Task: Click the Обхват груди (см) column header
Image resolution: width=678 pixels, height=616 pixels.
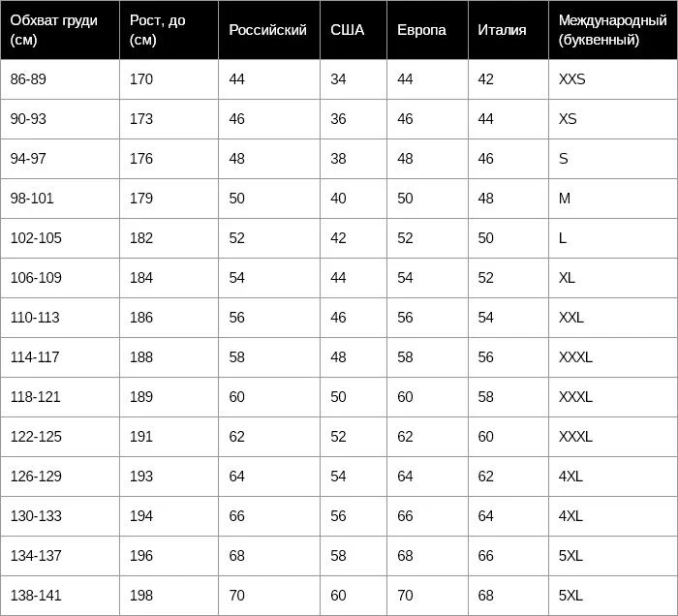Action: coord(60,29)
